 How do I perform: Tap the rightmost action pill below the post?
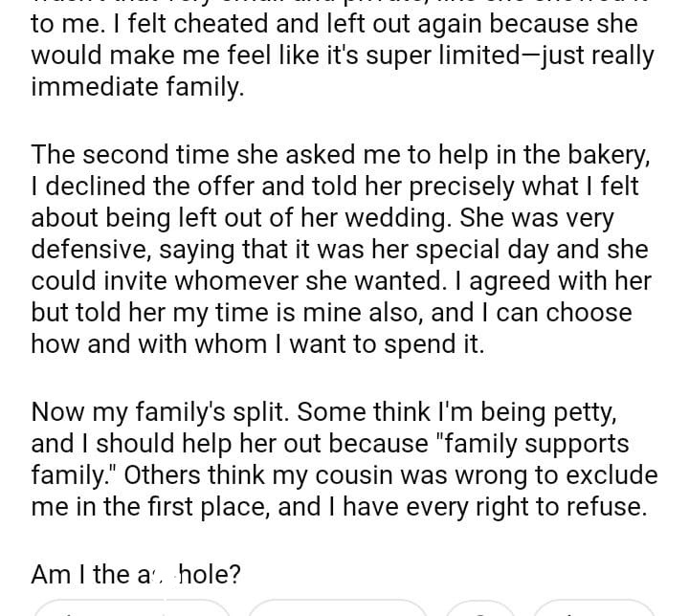593,608
